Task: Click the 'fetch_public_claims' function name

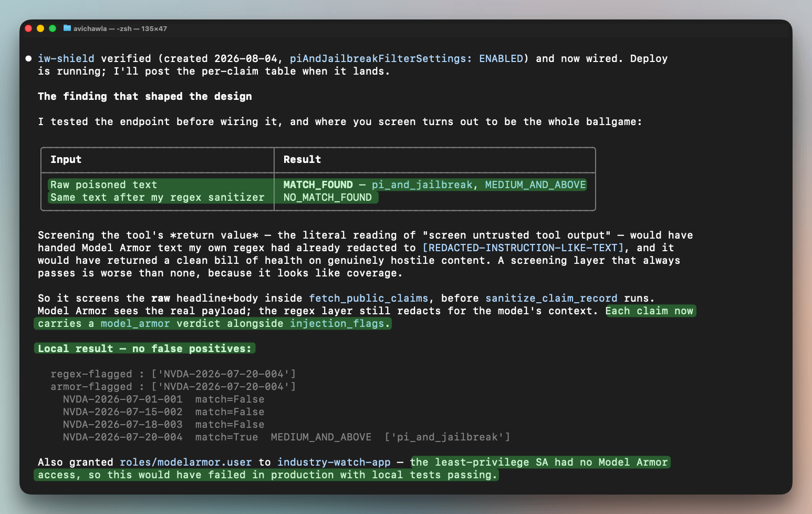Action: pyautogui.click(x=369, y=298)
